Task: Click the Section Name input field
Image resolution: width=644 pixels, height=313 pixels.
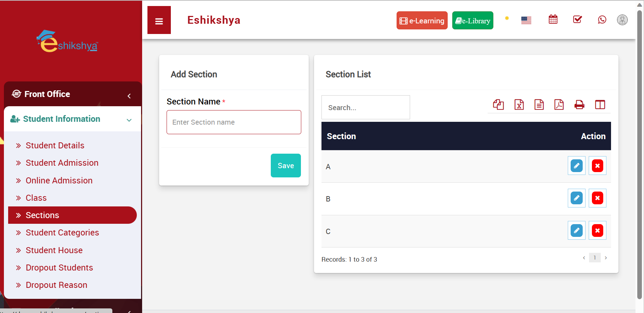Action: [x=234, y=122]
